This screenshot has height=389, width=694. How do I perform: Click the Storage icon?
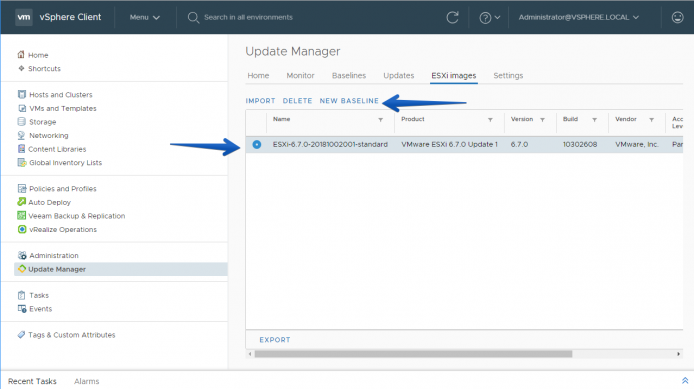pyautogui.click(x=21, y=121)
